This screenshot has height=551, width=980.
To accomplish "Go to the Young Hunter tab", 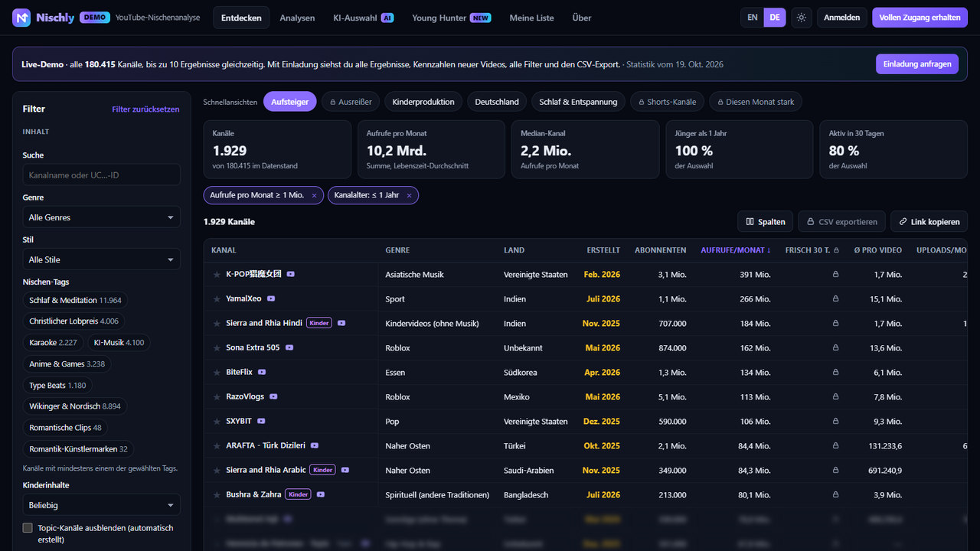I will (x=451, y=18).
